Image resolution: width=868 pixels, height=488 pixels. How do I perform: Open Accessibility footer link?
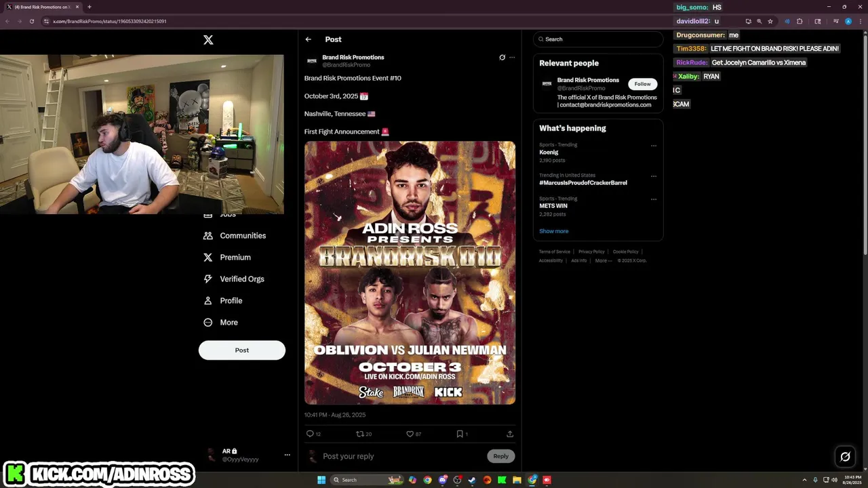point(551,260)
